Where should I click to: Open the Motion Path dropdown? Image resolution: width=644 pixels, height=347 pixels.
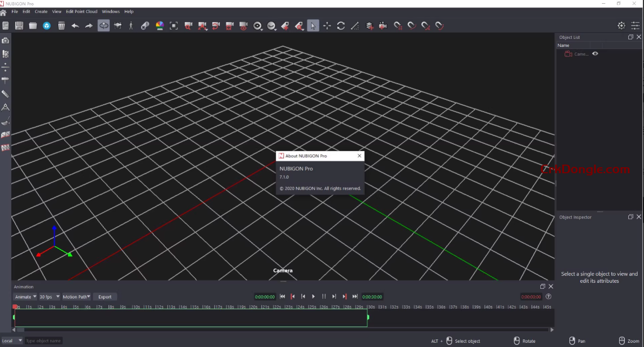coord(76,296)
